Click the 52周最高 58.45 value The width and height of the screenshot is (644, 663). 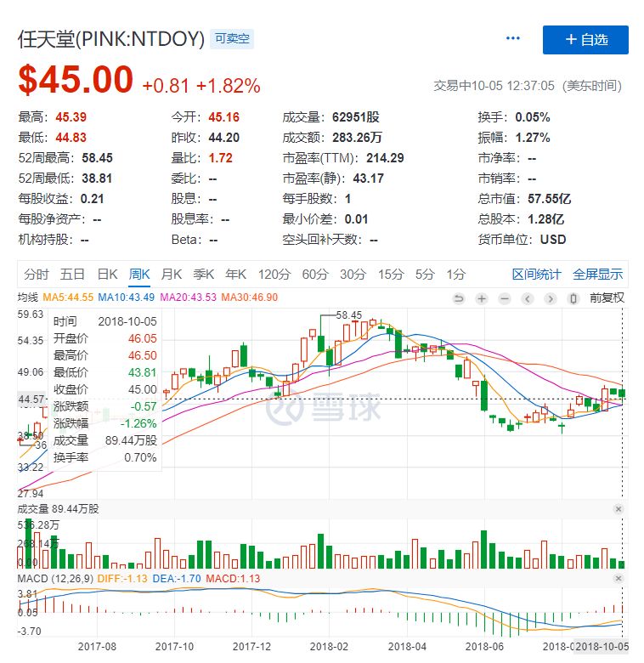(97, 158)
